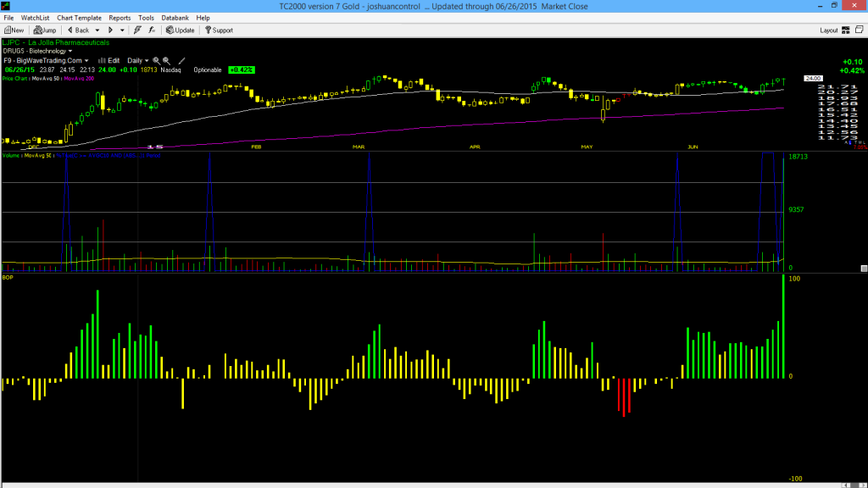Click the small square button at volume pane corner

[864, 269]
